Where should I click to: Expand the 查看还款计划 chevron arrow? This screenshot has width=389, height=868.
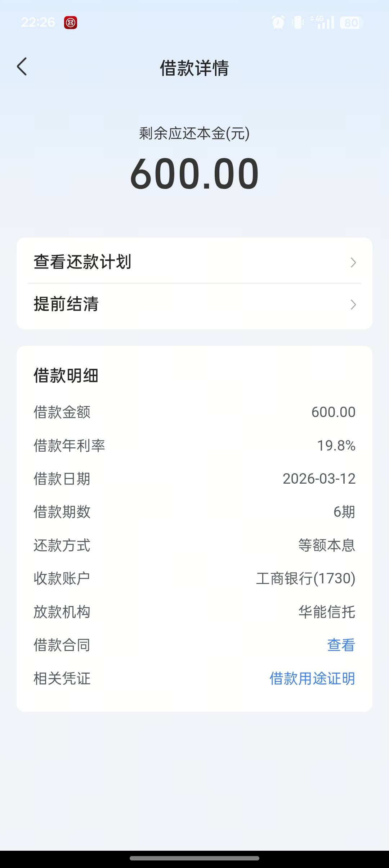353,262
